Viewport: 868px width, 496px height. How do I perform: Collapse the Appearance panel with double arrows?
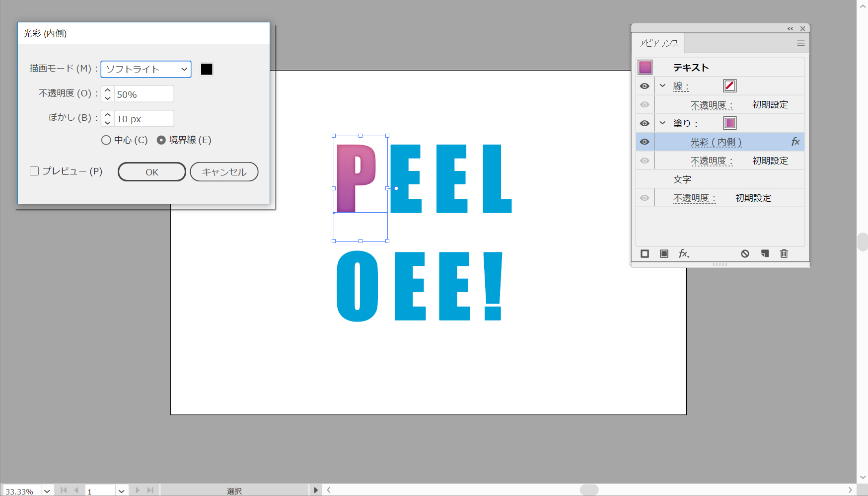tap(790, 29)
